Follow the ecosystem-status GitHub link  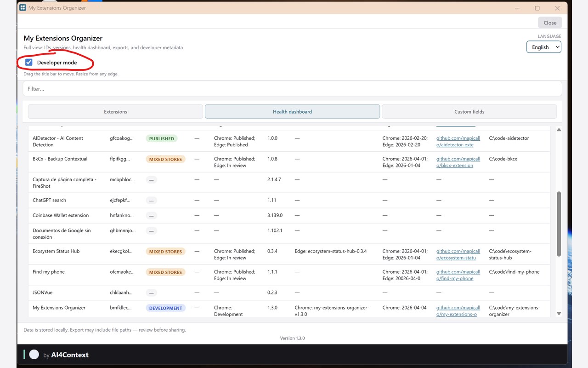coord(458,254)
